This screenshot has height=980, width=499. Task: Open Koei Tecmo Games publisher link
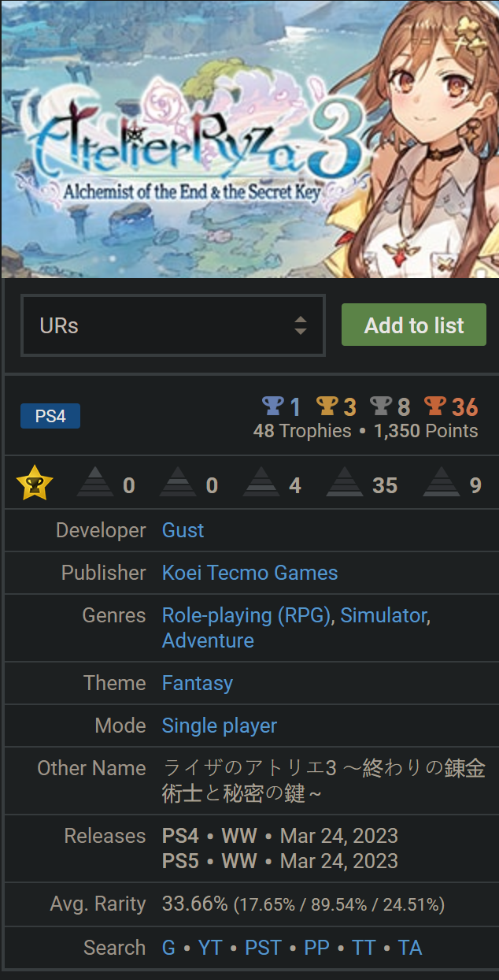pyautogui.click(x=249, y=573)
